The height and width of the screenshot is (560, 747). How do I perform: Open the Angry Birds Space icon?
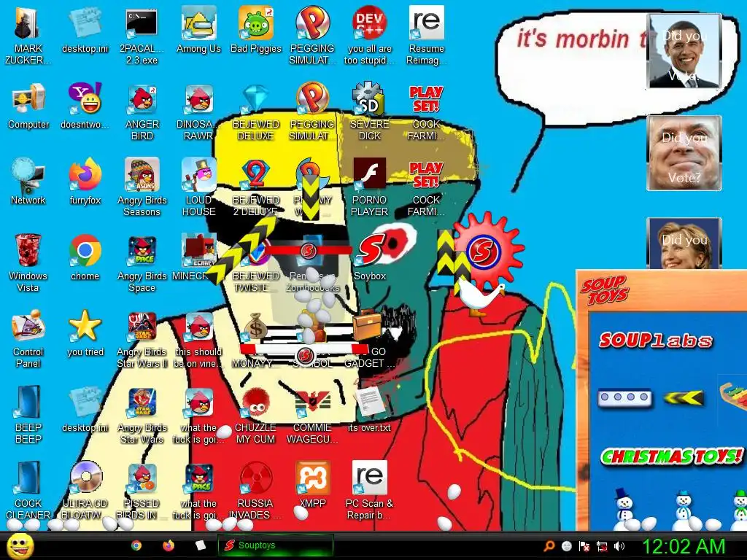coord(142,262)
